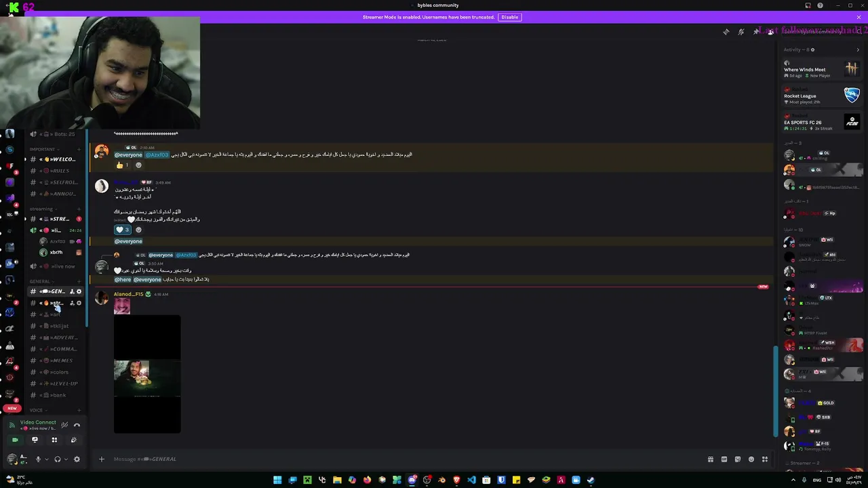Open the GIF picker

point(724,459)
